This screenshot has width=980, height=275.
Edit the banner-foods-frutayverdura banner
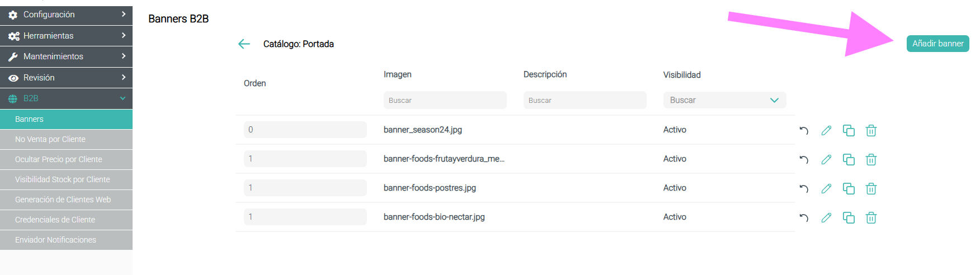(x=826, y=160)
